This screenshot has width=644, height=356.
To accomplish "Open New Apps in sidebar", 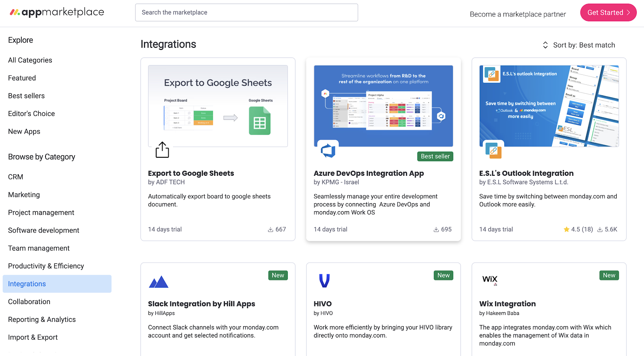I will (x=24, y=132).
